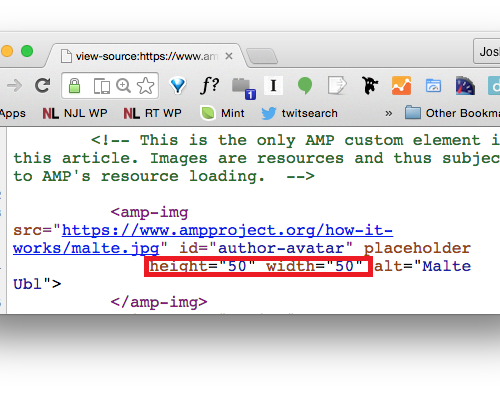Screen dimensions: 500x394
Task: Open the ampproject.org malte.jpg source link
Action: pyautogui.click(x=203, y=239)
